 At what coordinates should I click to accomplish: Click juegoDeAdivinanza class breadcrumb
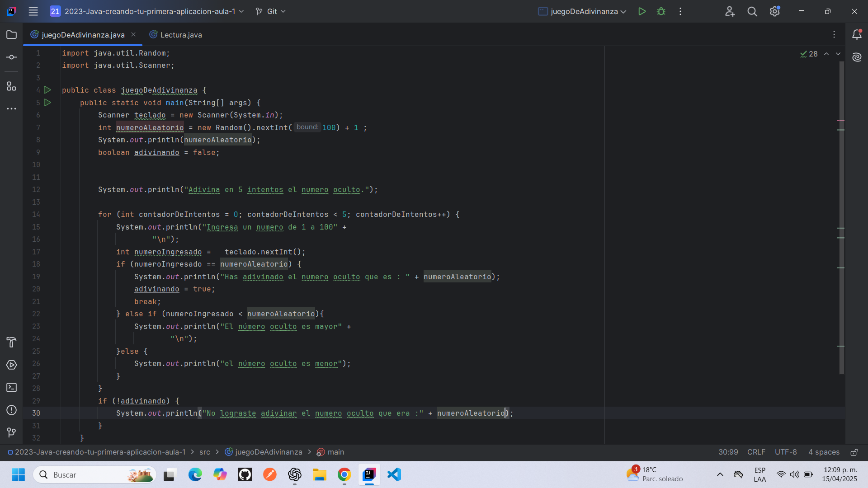[264, 452]
